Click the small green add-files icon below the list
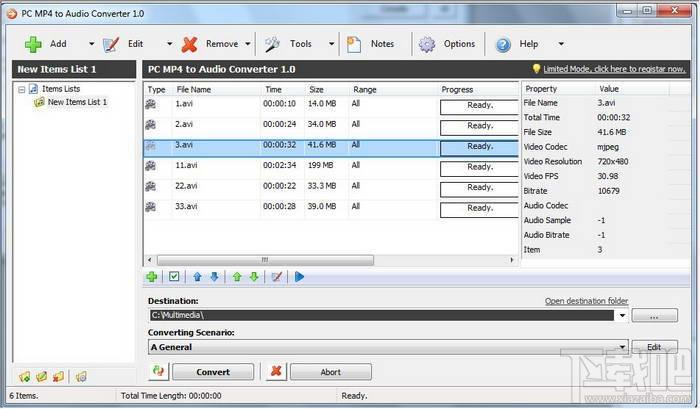700x409 pixels. 152,277
